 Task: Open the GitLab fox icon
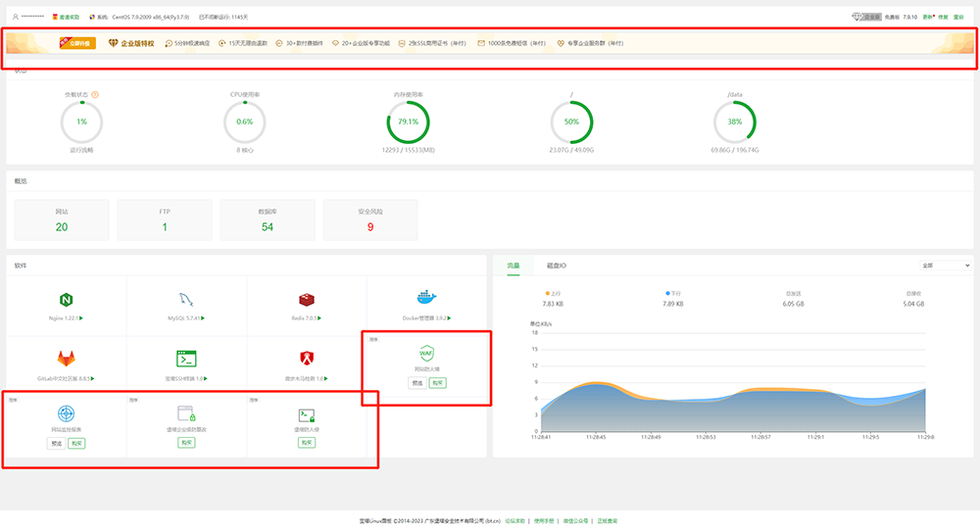(x=67, y=359)
